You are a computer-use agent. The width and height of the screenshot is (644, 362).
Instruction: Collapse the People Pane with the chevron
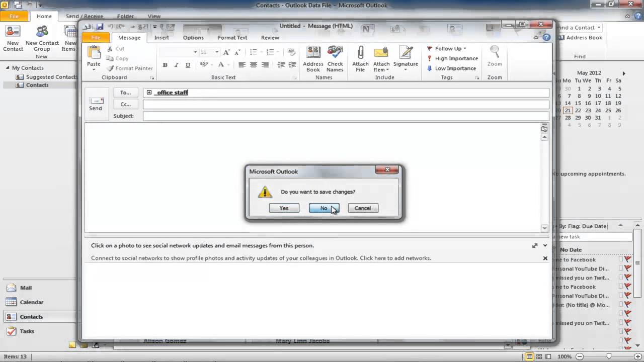tap(545, 245)
